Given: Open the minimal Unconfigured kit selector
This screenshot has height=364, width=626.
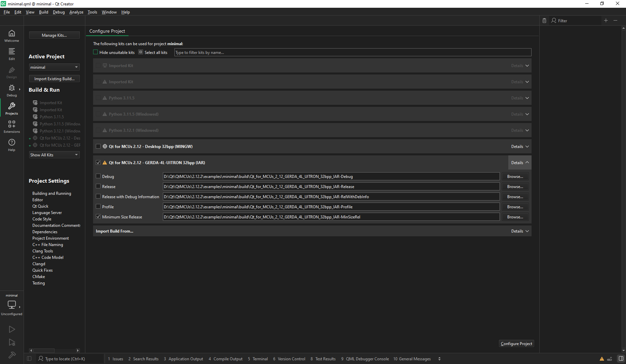Looking at the screenshot, I should (x=12, y=304).
